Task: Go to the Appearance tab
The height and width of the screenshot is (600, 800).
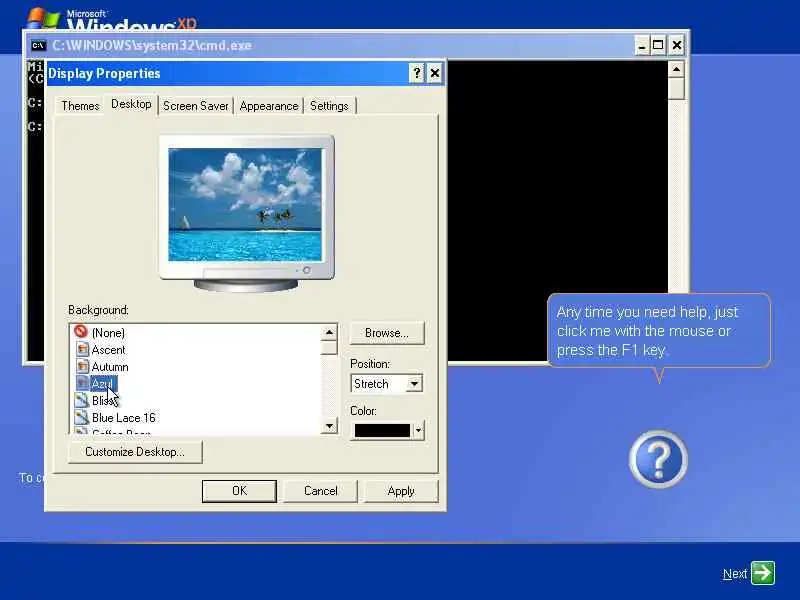Action: (269, 106)
